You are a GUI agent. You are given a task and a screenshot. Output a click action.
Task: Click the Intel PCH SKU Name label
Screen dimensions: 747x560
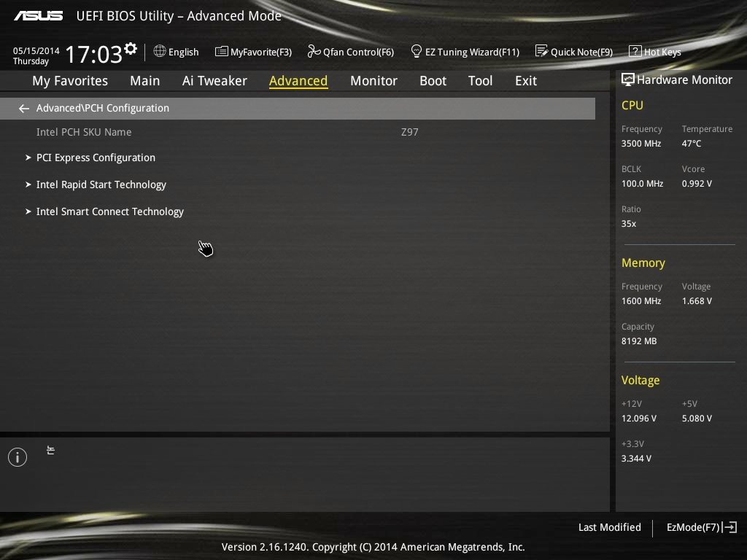(x=84, y=132)
